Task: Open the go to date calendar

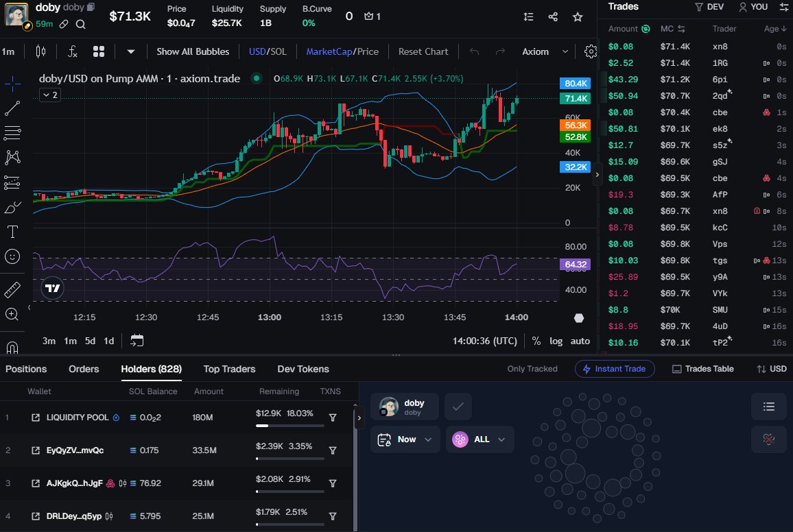Action: click(x=137, y=341)
